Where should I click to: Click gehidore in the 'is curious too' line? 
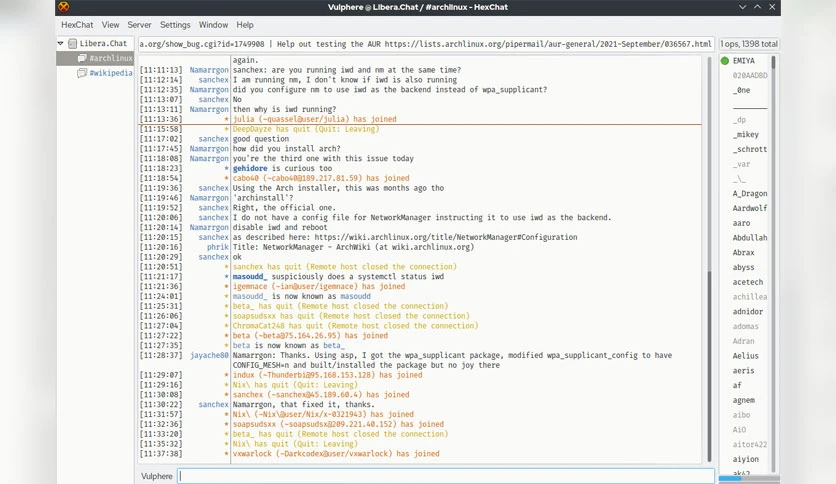(250, 168)
